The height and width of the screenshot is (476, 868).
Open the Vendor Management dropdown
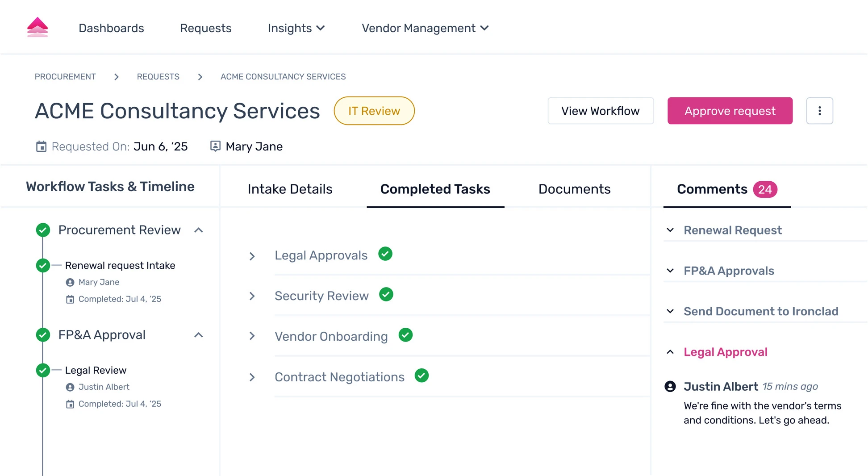[425, 28]
